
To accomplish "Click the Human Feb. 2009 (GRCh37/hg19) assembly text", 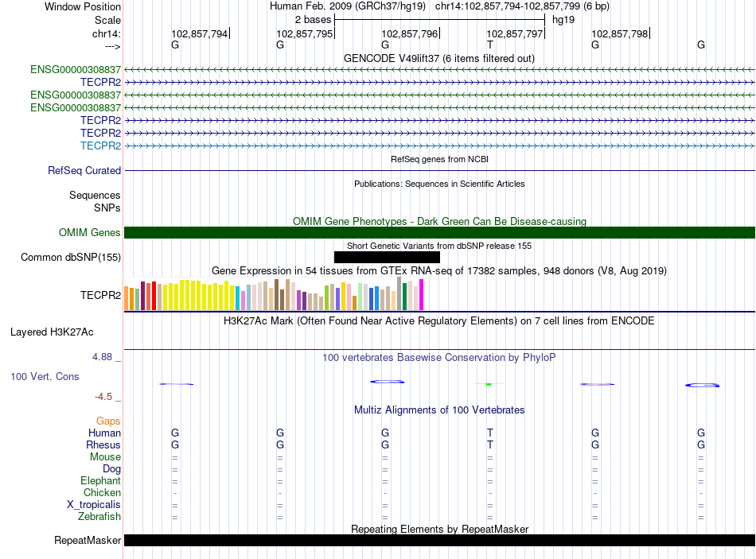I will point(348,6).
